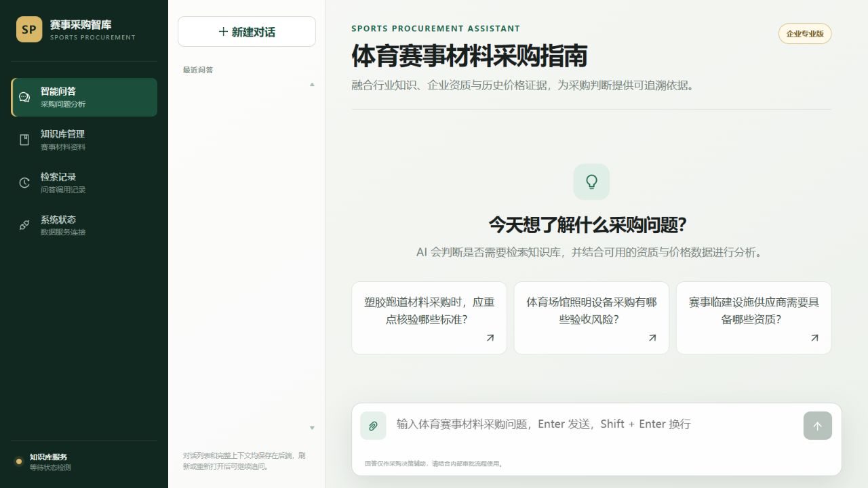
Task: Click the arrow icon on 塑胶跑道材料 card
Action: point(490,338)
